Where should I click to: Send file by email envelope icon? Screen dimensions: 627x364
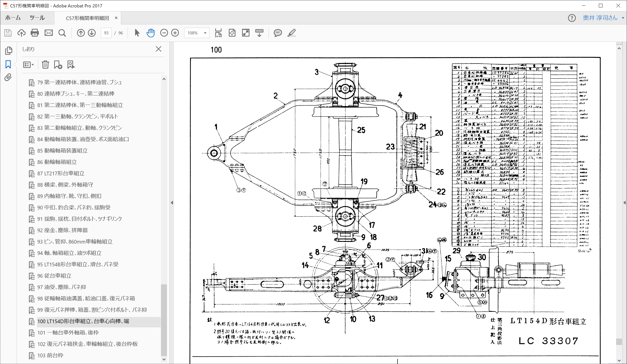pyautogui.click(x=48, y=33)
